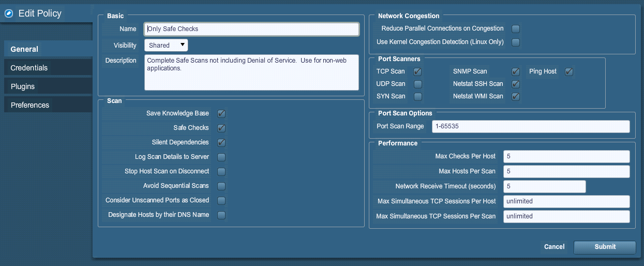Enable Log Scan Details to Server
This screenshot has width=644, height=266.
coord(221,157)
